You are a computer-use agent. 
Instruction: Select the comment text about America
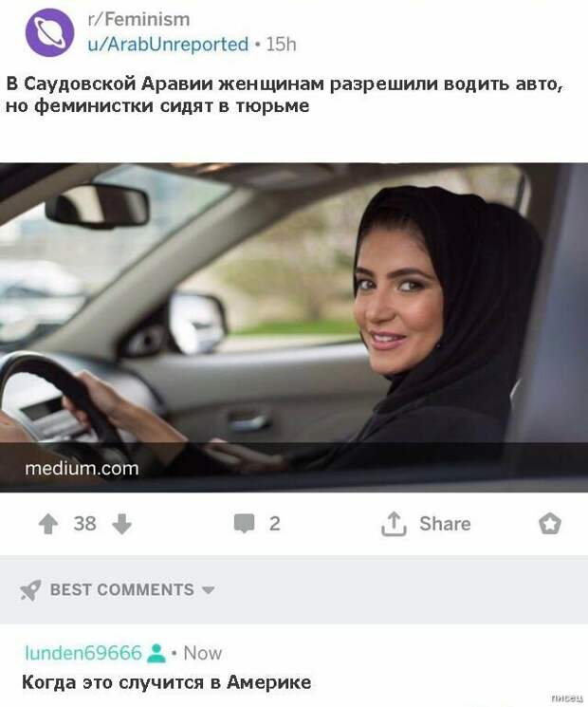tap(166, 682)
